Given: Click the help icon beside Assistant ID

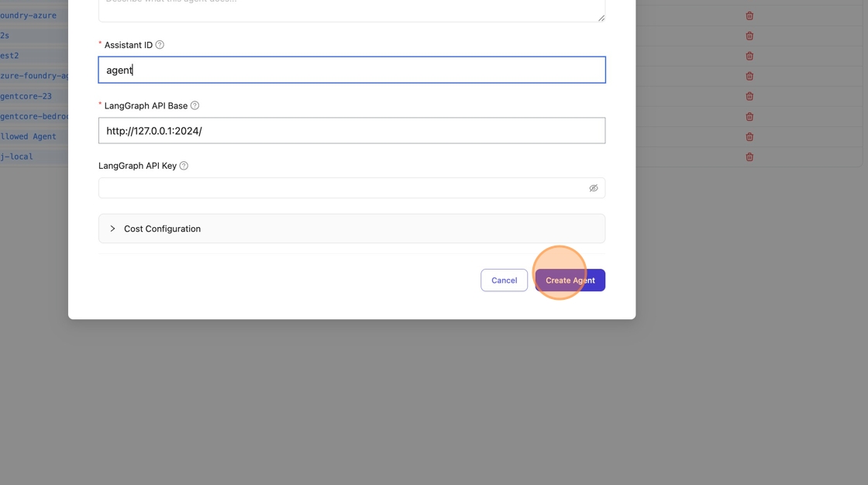Looking at the screenshot, I should (x=160, y=45).
